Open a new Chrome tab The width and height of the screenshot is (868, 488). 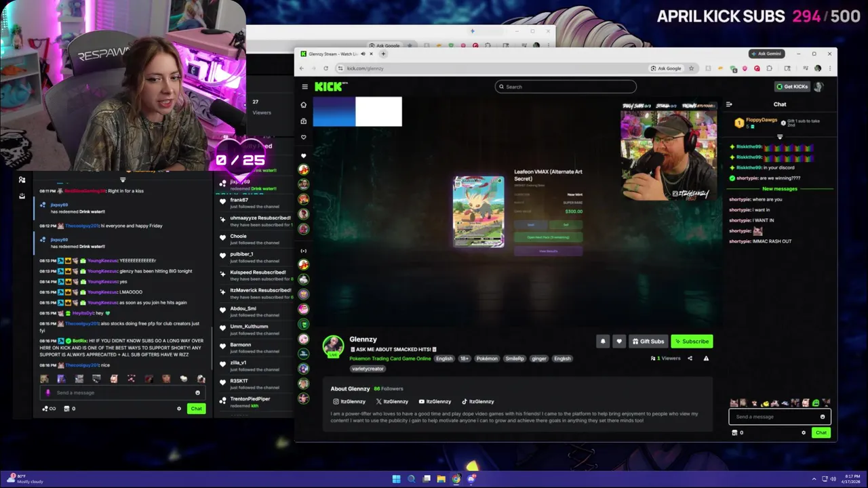[x=383, y=54]
